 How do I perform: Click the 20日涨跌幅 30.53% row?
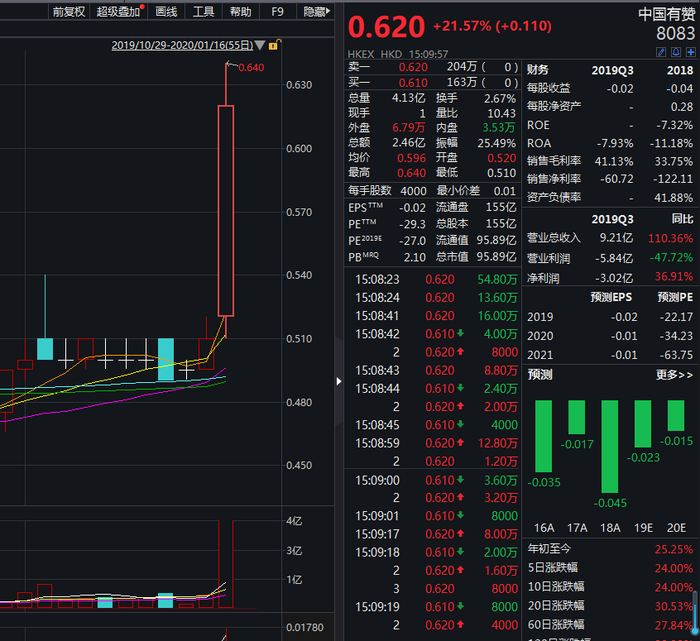pos(610,606)
